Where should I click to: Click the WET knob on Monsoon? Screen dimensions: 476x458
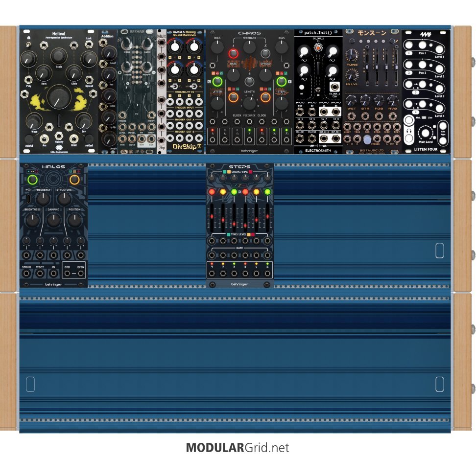click(351, 100)
